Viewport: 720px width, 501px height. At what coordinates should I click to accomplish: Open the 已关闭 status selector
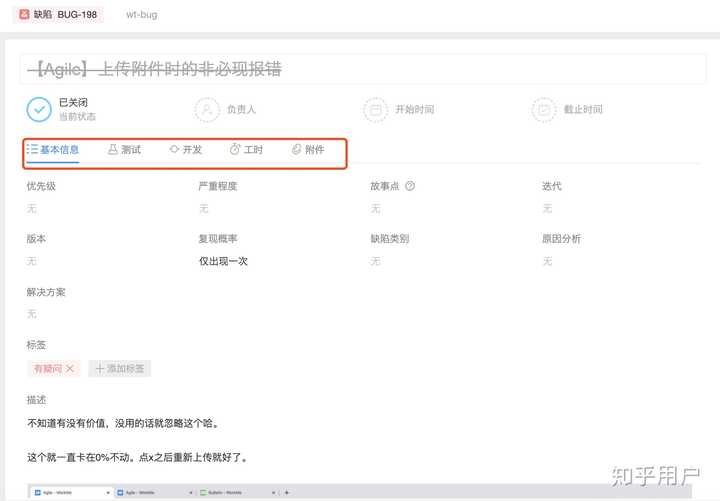click(x=62, y=109)
